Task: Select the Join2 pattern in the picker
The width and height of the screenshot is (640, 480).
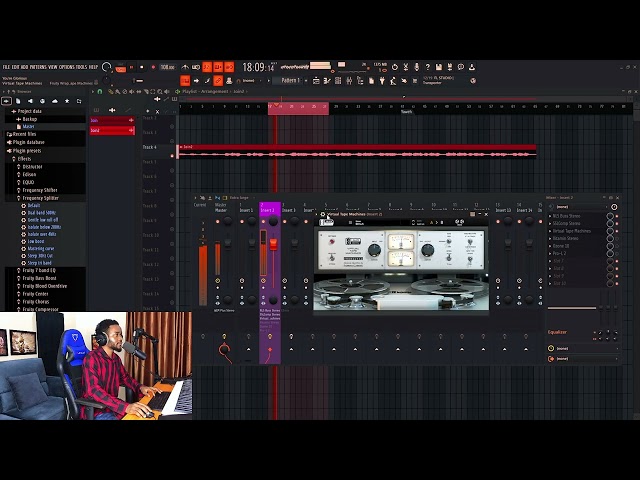Action: [x=112, y=131]
